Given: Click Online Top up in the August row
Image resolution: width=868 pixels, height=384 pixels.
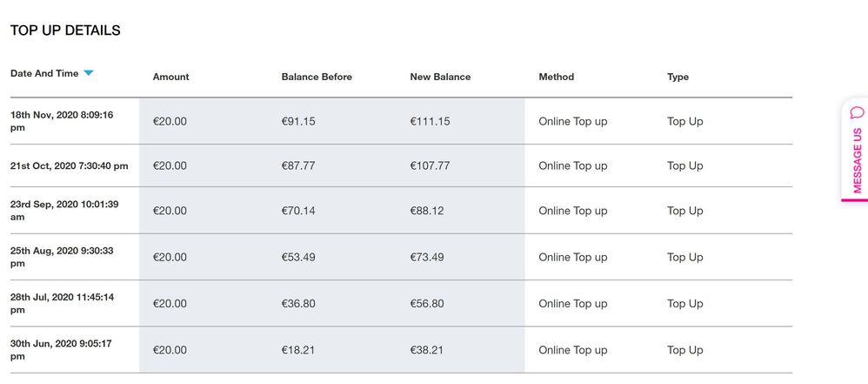Looking at the screenshot, I should 573,257.
